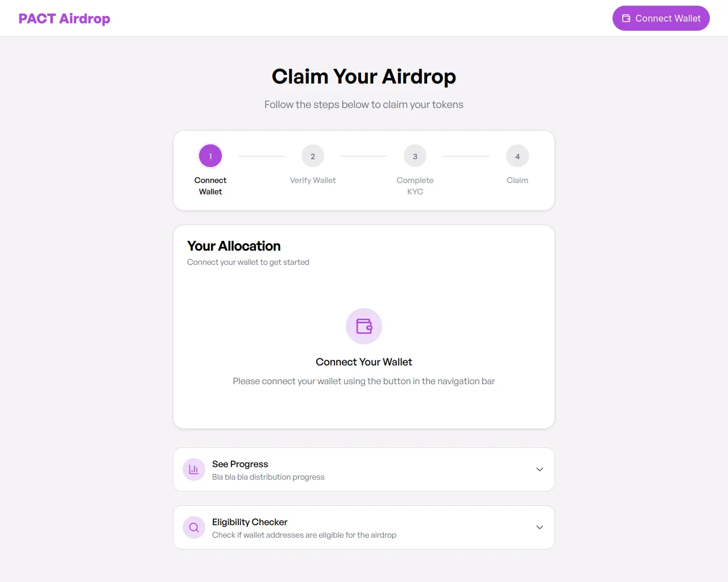This screenshot has height=582, width=728.
Task: Click the Complete KYC step label
Action: (x=415, y=186)
